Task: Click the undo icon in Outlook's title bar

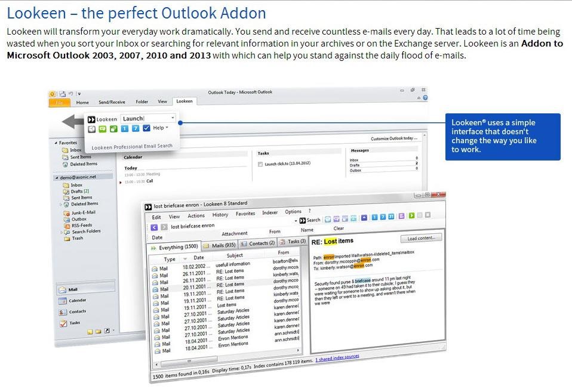Action: click(71, 93)
